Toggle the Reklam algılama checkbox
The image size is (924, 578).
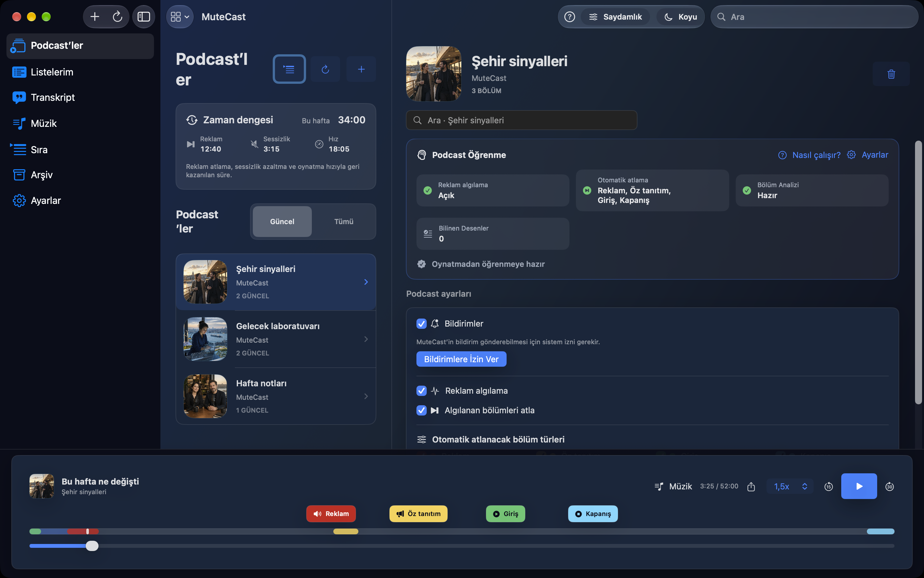pyautogui.click(x=421, y=391)
